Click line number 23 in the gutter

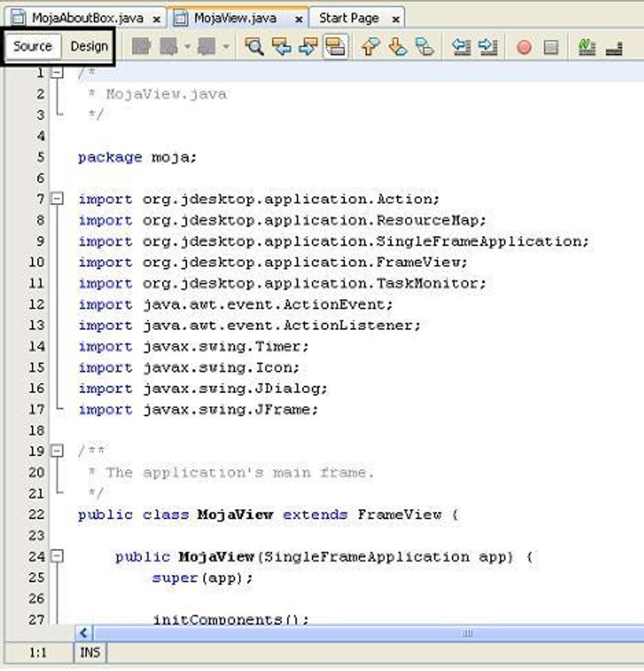tap(37, 535)
